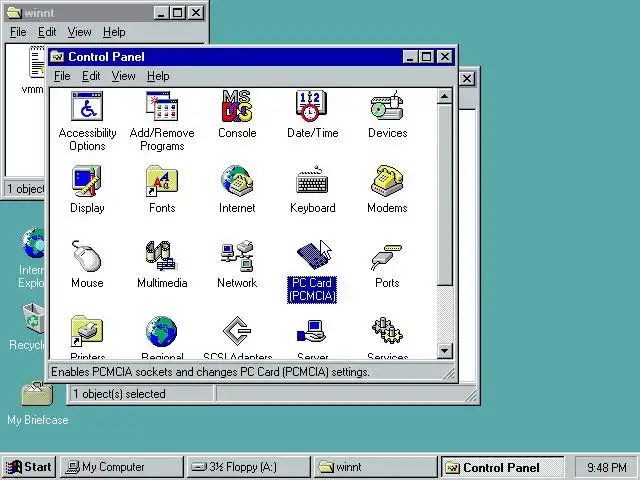Switch to winnt taskbar button
The image size is (640, 480).
(x=375, y=467)
